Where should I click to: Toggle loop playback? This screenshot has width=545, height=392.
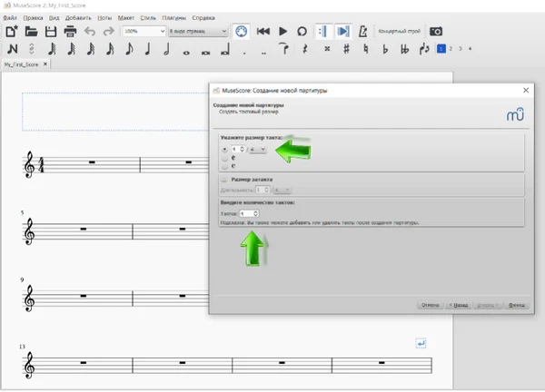302,31
